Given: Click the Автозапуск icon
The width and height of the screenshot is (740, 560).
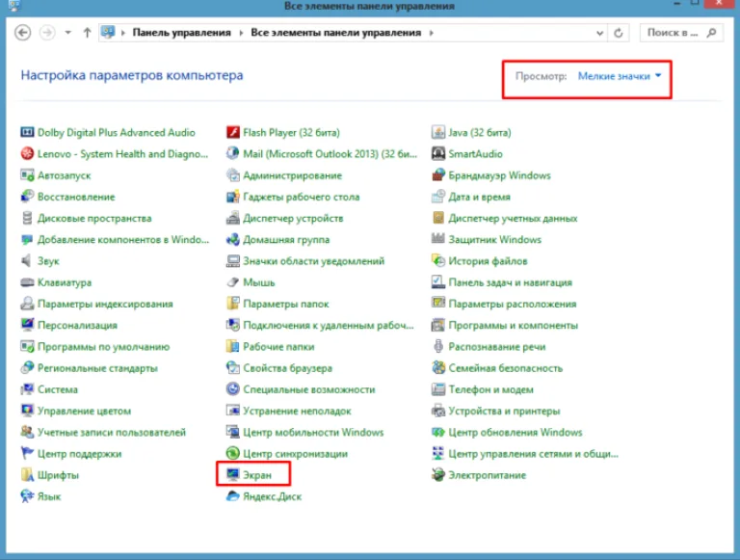Looking at the screenshot, I should tap(27, 175).
